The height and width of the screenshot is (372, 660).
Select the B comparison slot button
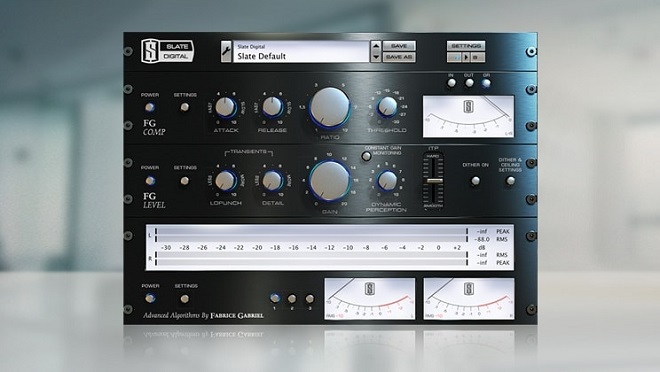click(477, 57)
